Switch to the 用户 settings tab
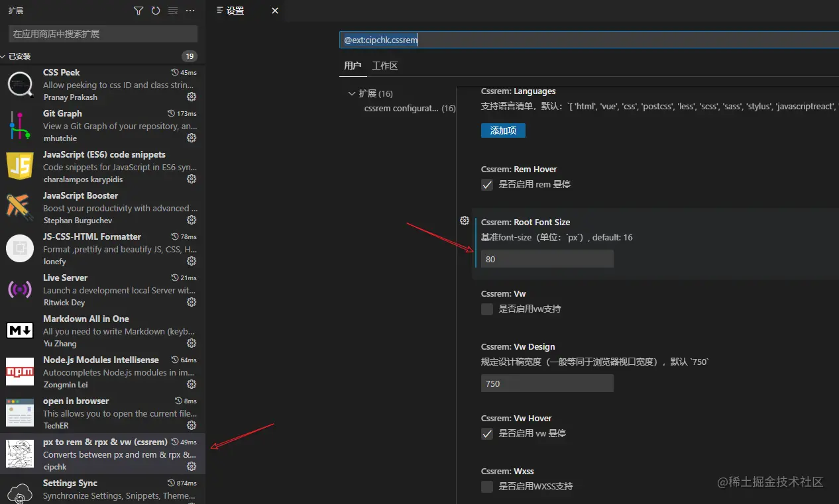The image size is (839, 504). [353, 66]
